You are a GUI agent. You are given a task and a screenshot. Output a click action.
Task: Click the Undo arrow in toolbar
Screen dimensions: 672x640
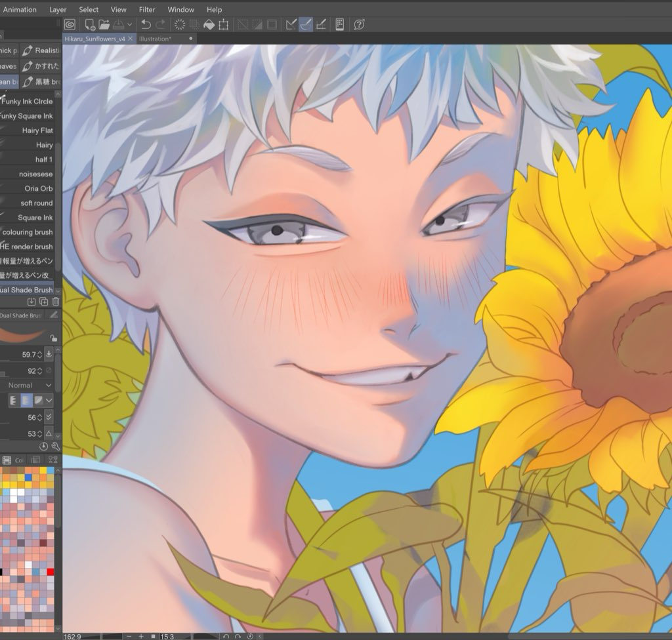point(146,25)
